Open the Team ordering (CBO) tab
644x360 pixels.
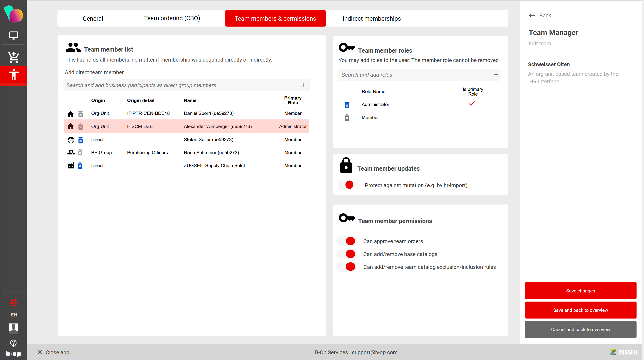[172, 18]
